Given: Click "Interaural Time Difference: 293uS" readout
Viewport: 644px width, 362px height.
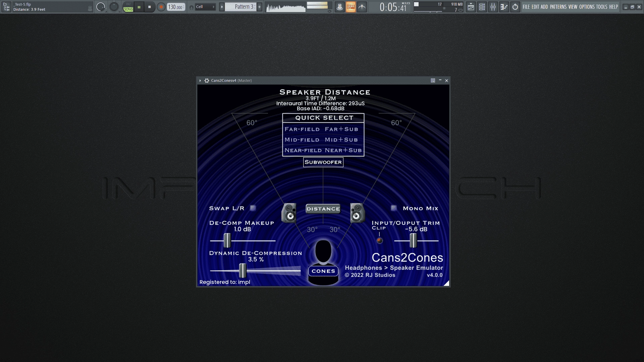Looking at the screenshot, I should coord(320,103).
